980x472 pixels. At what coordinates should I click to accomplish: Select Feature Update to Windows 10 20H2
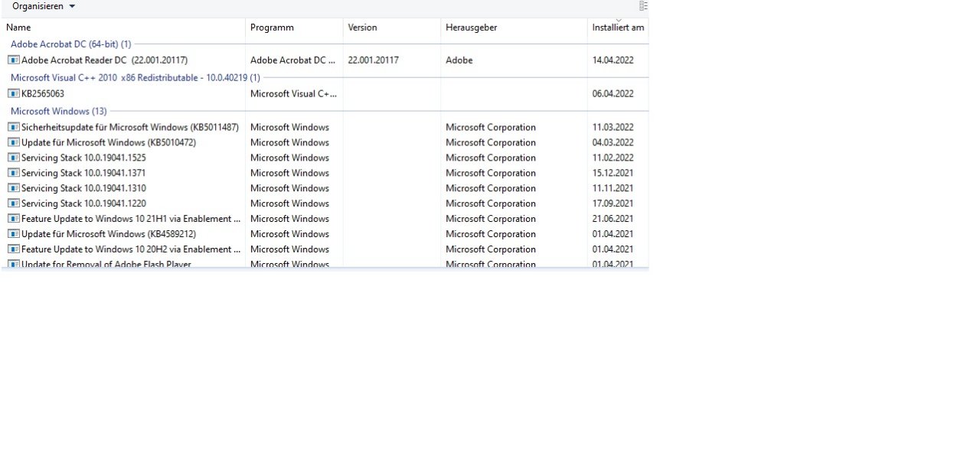(131, 249)
